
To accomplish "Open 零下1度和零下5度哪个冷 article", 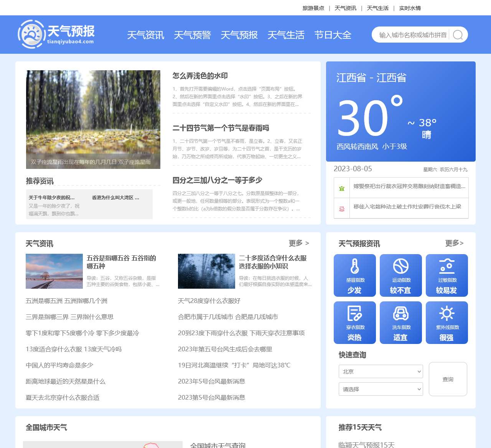I will click(82, 333).
